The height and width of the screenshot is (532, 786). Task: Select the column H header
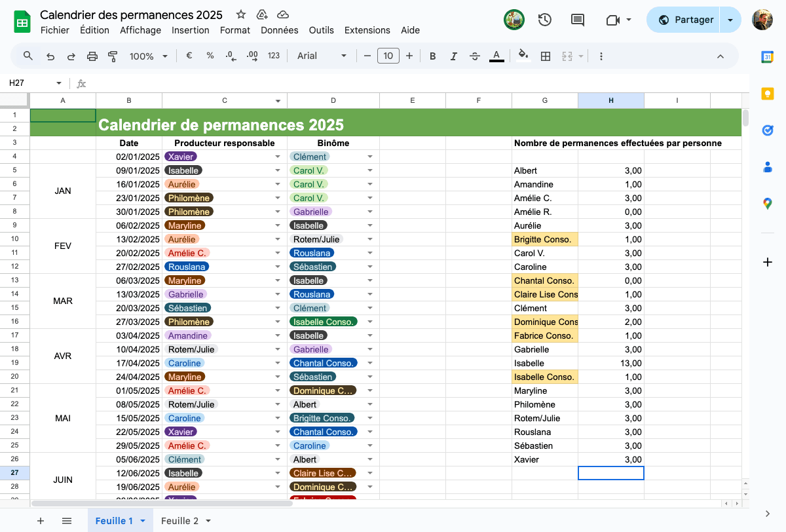(x=611, y=100)
